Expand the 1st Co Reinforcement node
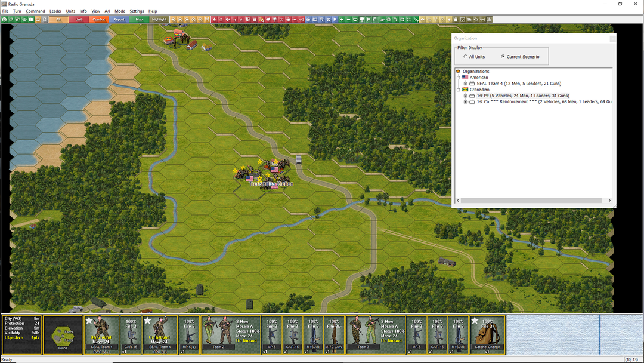 (x=465, y=102)
